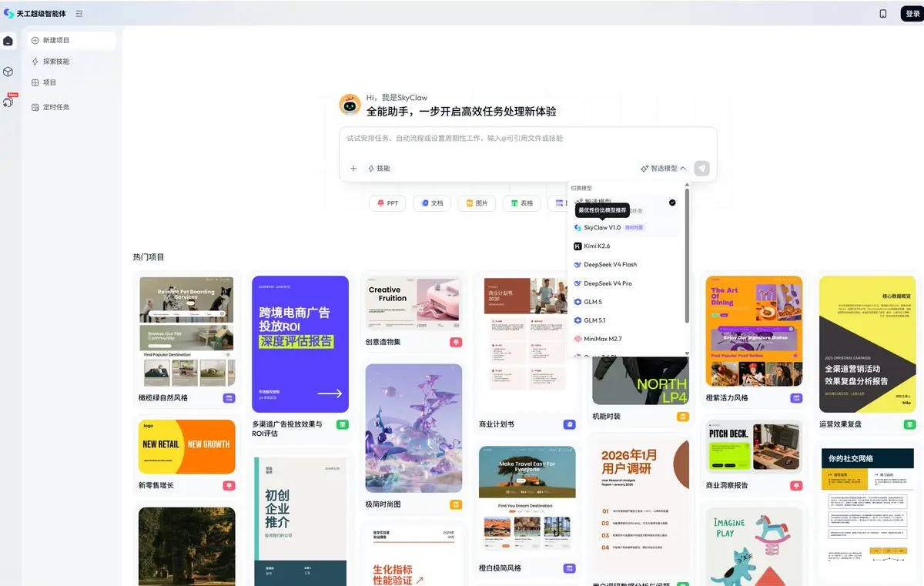Click the orange image icon beside 极简时尚图
This screenshot has height=586, width=924.
point(456,504)
